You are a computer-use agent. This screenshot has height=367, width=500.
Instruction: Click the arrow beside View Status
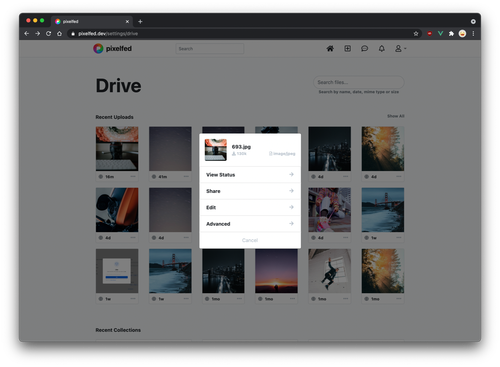(x=291, y=175)
